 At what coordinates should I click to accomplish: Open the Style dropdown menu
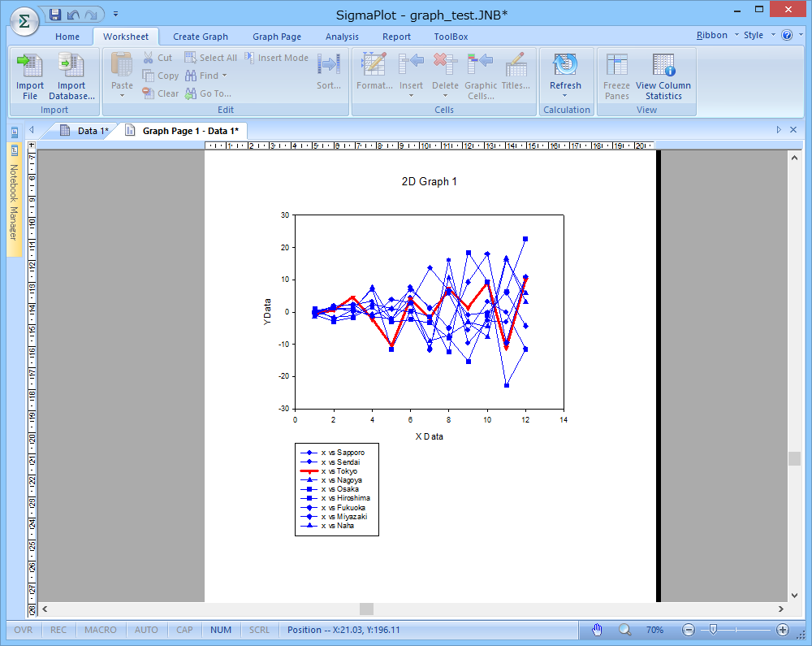[758, 35]
